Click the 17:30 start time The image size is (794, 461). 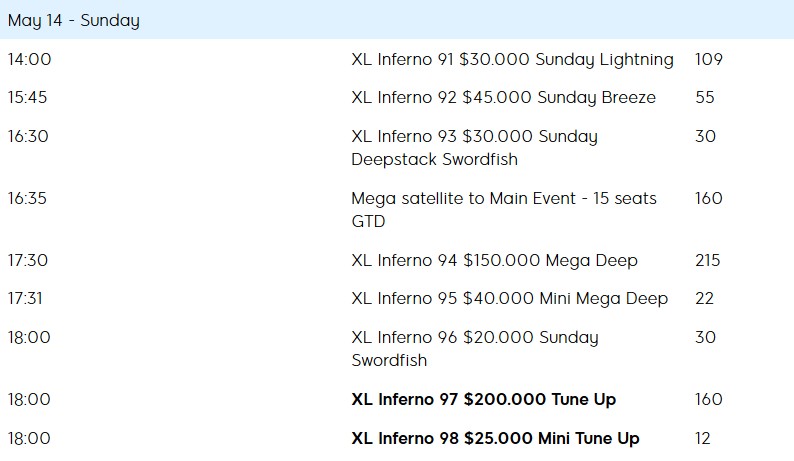tap(28, 260)
